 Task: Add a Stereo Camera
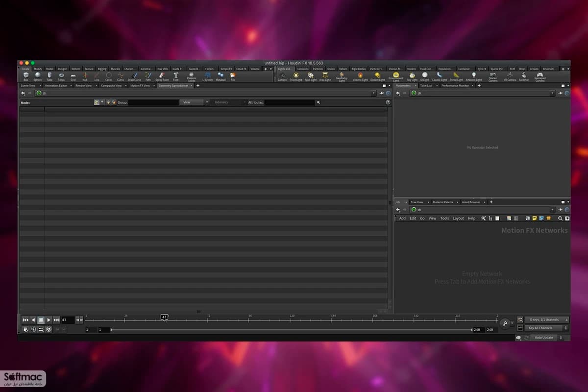493,77
